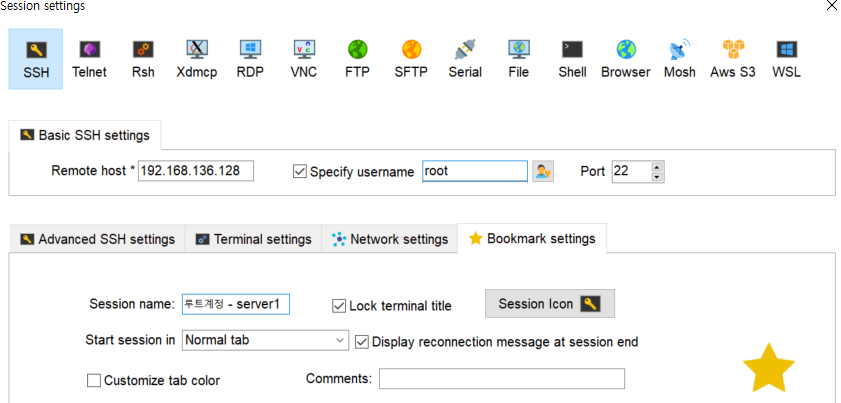841x403 pixels.
Task: Open the Start session in dropdown
Action: (265, 340)
